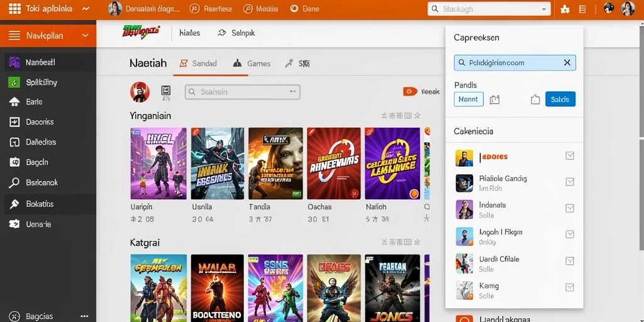Open the Uaripin game cover
Viewport: 644px width, 322px height.
[158, 164]
